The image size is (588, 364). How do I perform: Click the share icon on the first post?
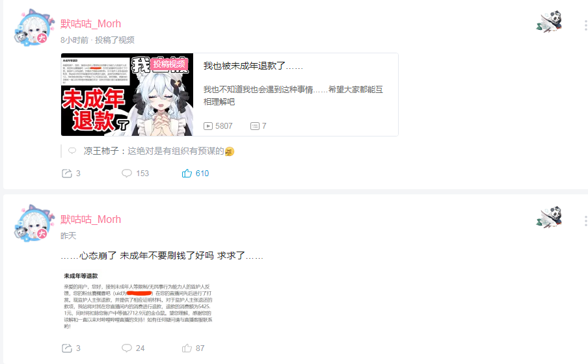tap(67, 173)
